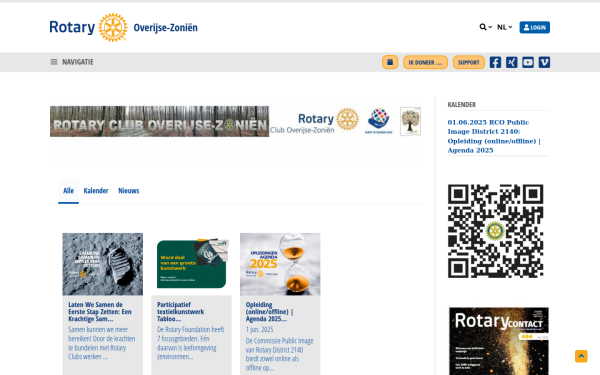Open the NAVIGATIE hamburger menu
Viewport: 600px width, 375px height.
click(x=72, y=62)
